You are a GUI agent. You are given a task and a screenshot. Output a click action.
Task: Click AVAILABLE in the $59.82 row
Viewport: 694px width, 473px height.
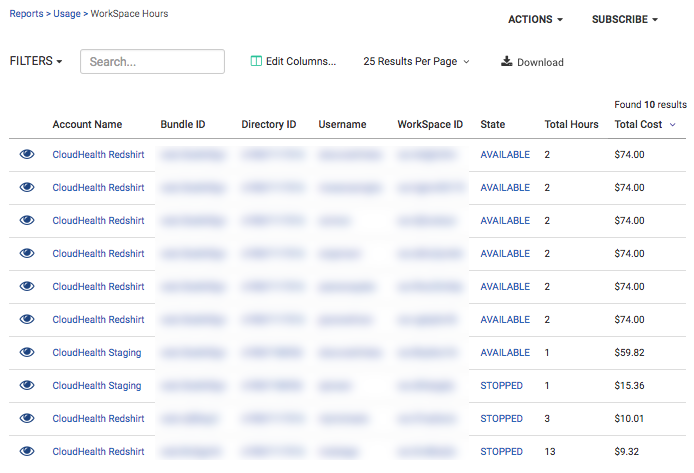pos(505,353)
